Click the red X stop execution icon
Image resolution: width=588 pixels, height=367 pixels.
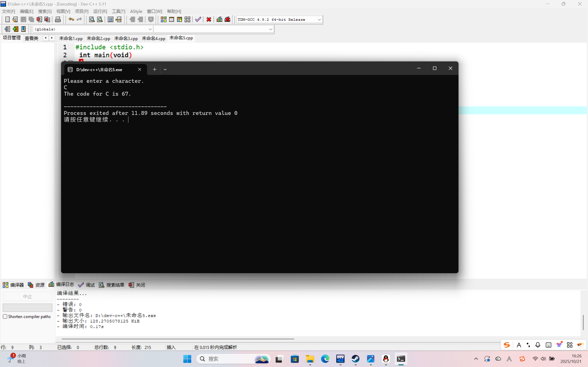pos(209,19)
